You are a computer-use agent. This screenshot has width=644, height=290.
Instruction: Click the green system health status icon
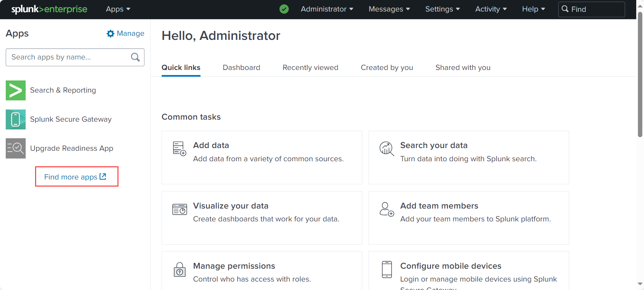point(284,9)
